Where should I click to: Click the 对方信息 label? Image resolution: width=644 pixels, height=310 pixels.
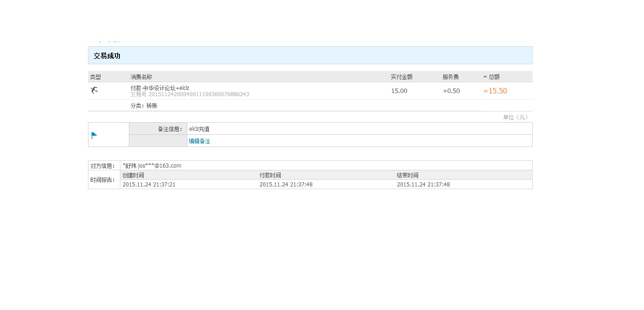[103, 166]
